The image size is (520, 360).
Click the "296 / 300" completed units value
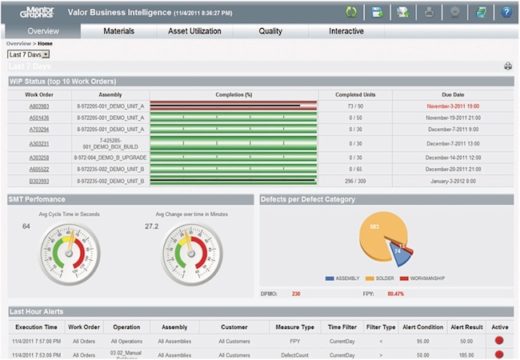(x=355, y=181)
